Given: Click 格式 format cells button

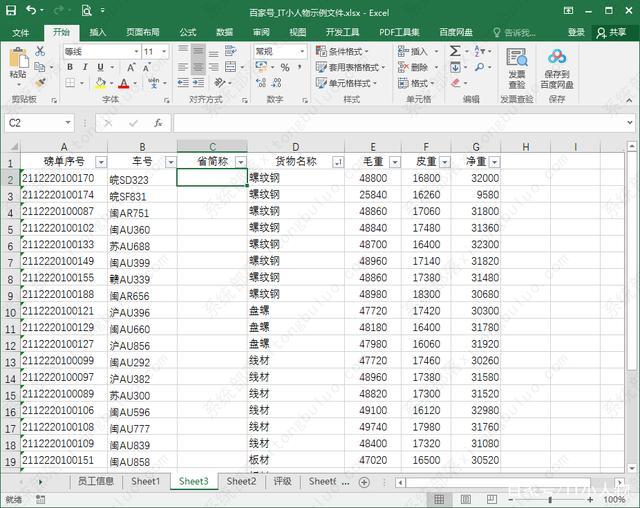Looking at the screenshot, I should click(416, 83).
